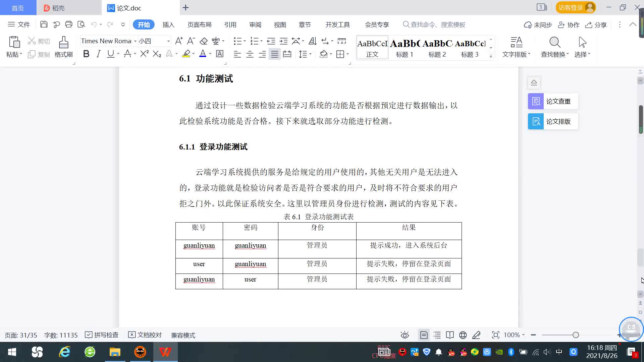Switch to web layout view
This screenshot has width=644, height=362.
click(x=463, y=335)
